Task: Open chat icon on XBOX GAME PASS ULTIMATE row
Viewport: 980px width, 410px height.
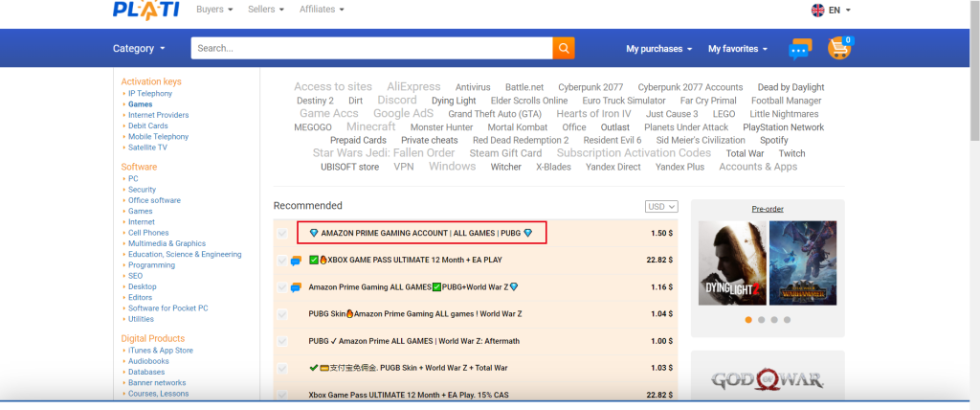Action: tap(297, 261)
